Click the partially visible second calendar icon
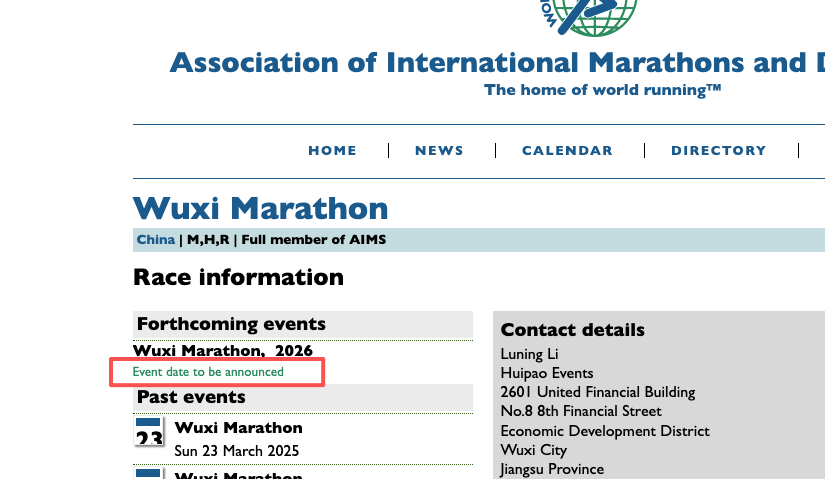The width and height of the screenshot is (825, 479). pos(149,473)
